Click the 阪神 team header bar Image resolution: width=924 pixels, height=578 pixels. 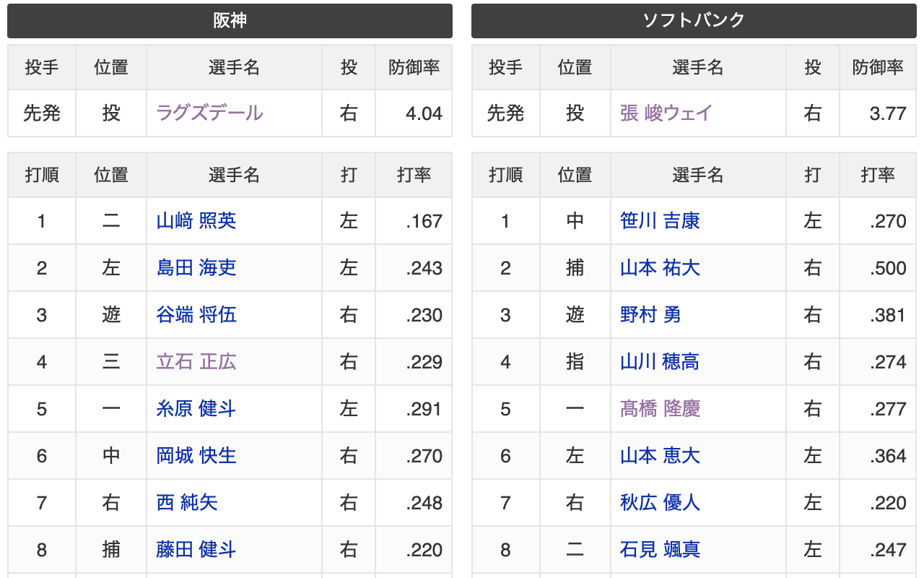[x=230, y=21]
